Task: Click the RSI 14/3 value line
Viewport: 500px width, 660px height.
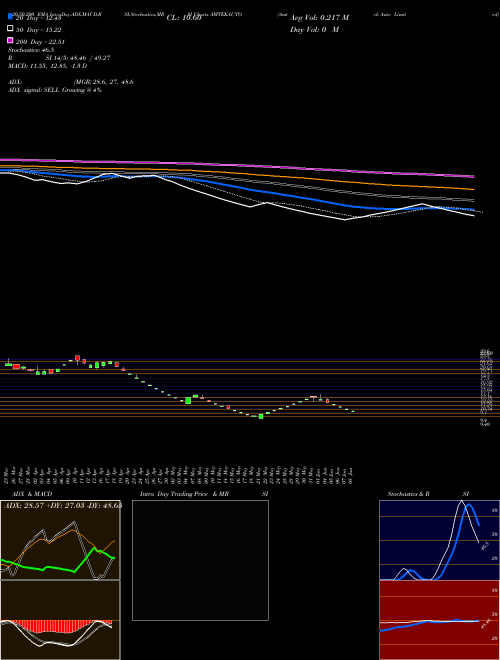Action: coord(59,58)
